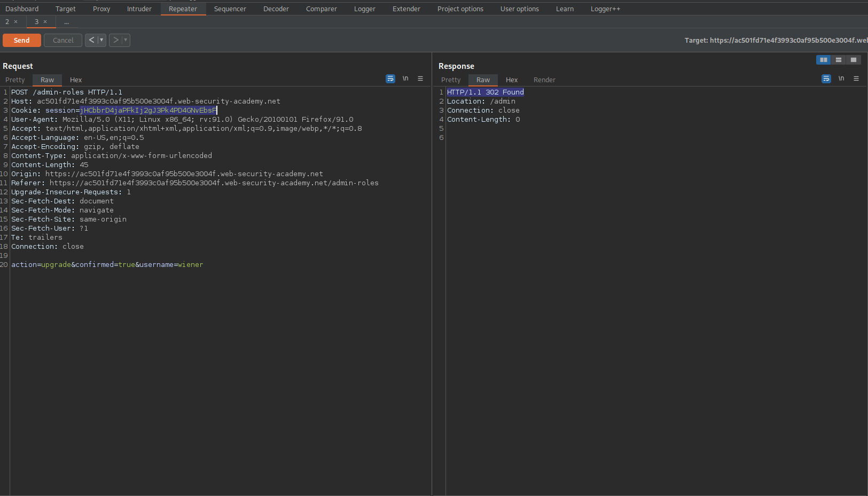Viewport: 868px width, 496px height.
Task: Show Response in Render view
Action: click(x=544, y=80)
